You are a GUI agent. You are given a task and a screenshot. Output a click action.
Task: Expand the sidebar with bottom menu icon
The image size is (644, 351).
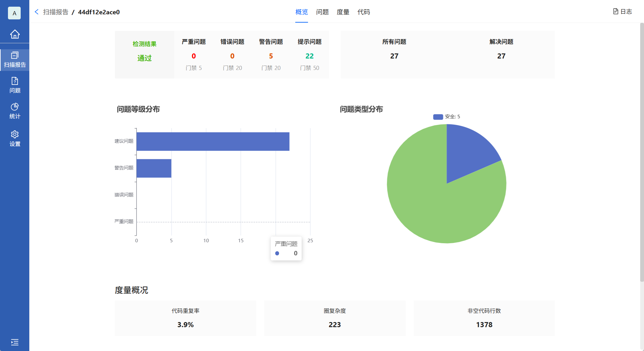pyautogui.click(x=15, y=342)
